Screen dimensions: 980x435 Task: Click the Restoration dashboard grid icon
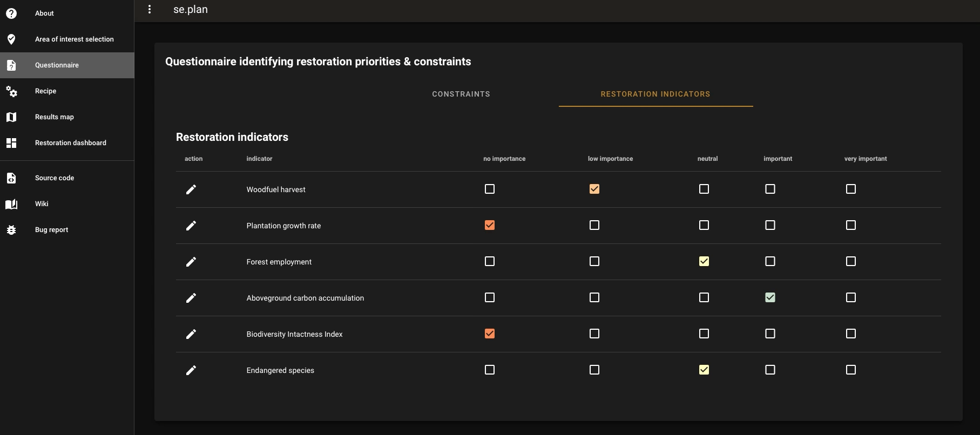[11, 143]
